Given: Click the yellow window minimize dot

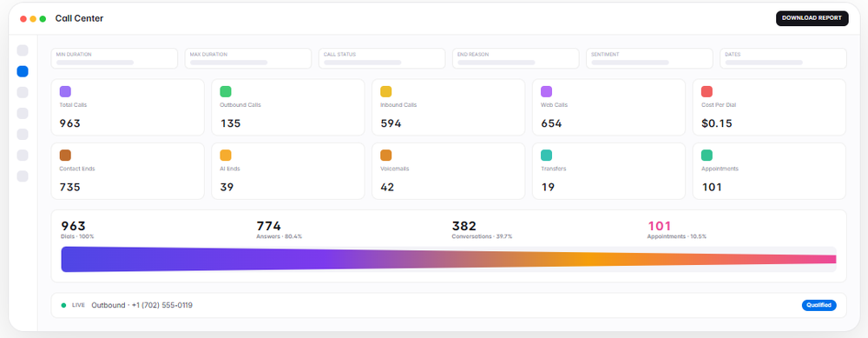Looking at the screenshot, I should [x=33, y=19].
